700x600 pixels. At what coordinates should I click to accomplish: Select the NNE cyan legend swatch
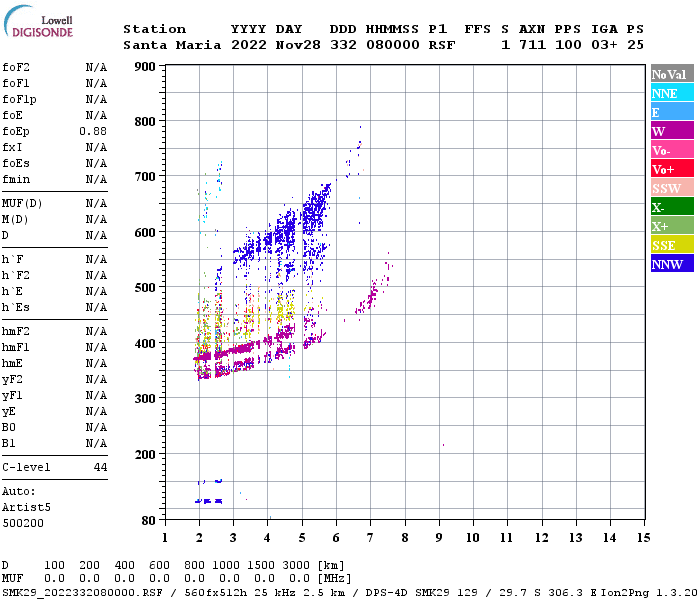pos(672,93)
